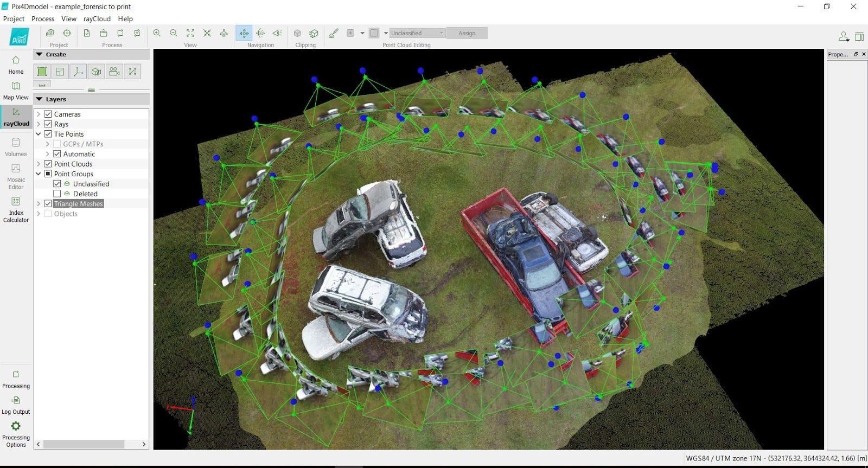This screenshot has height=468, width=868.
Task: Click the video camera icon in Create panel
Action: pyautogui.click(x=114, y=72)
